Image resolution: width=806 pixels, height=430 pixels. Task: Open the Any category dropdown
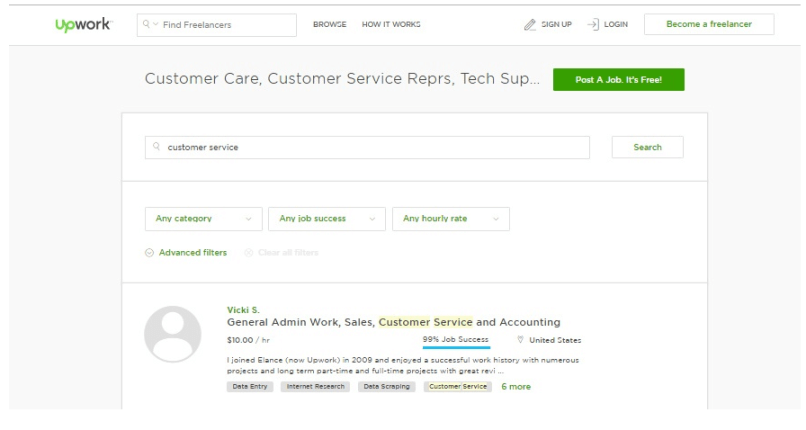tap(204, 219)
